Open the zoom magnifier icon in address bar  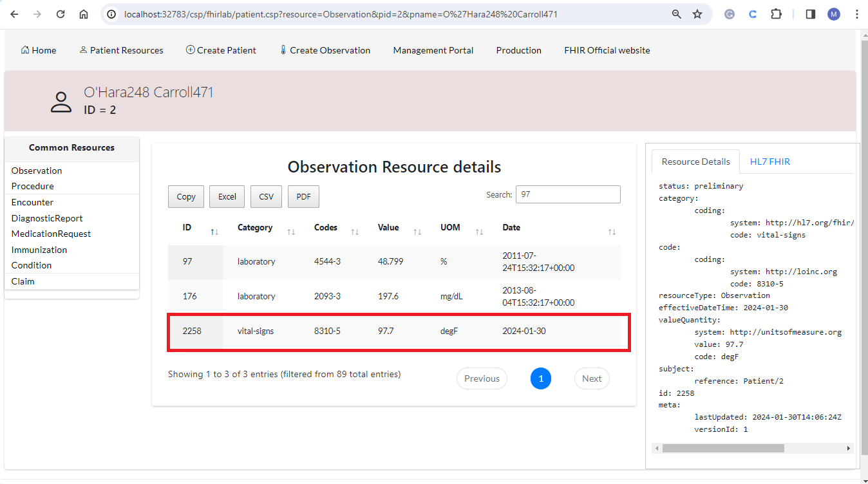(677, 14)
